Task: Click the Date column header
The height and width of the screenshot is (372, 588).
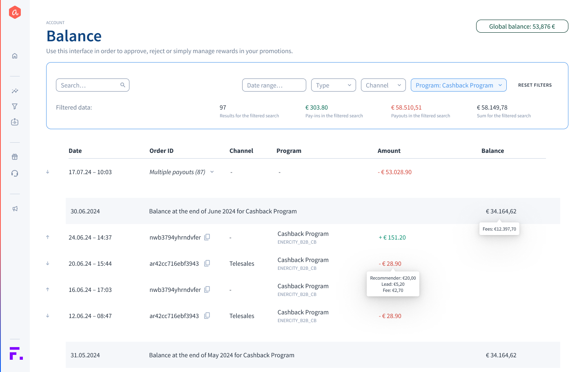Action: coord(75,151)
